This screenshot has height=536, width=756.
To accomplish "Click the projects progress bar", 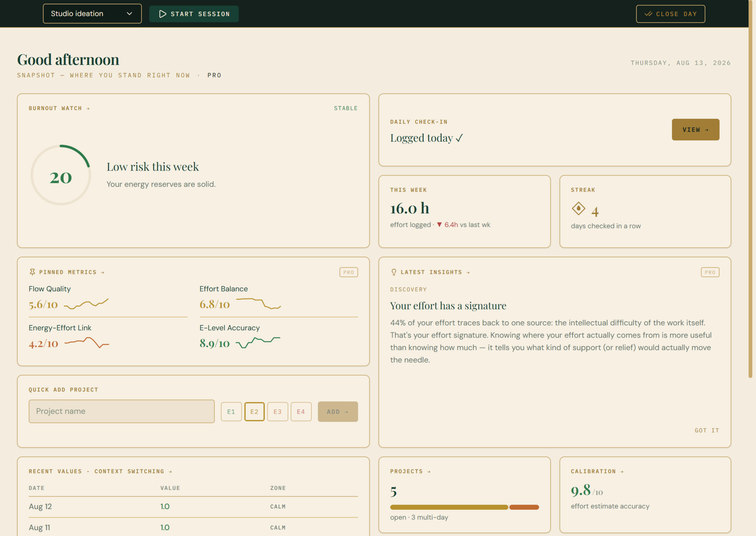I will [x=465, y=507].
